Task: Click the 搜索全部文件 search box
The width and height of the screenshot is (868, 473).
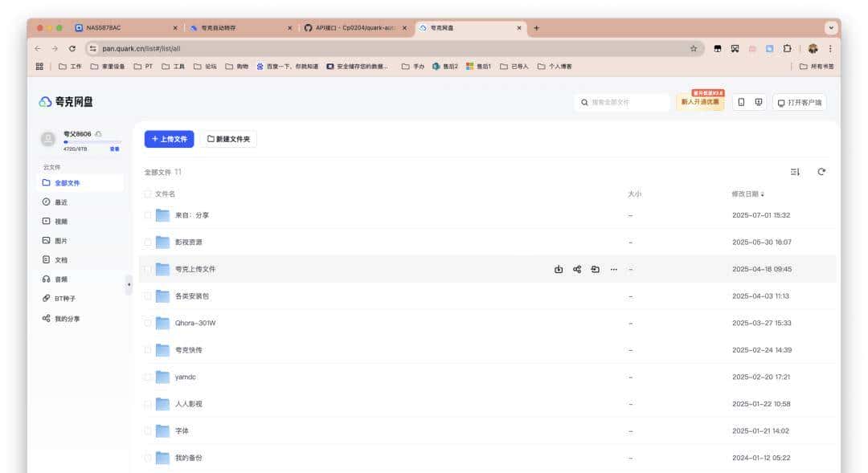Action: (x=623, y=102)
